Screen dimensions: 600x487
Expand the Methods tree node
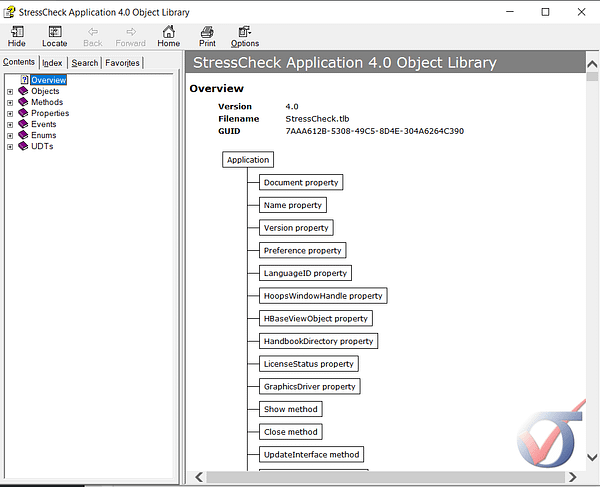click(10, 102)
